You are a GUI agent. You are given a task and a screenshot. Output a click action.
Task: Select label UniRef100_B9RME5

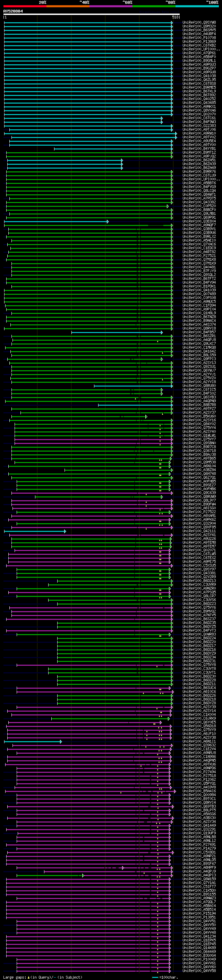[199, 88]
